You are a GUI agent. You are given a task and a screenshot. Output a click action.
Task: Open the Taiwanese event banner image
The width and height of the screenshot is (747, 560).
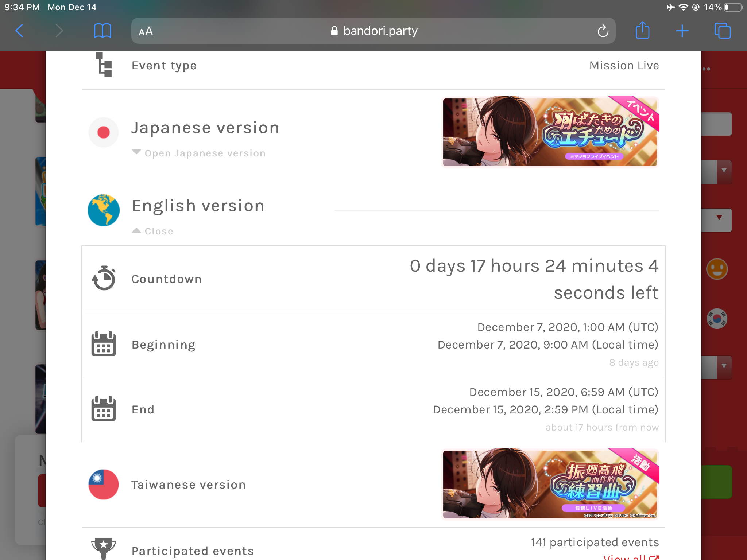[550, 484]
